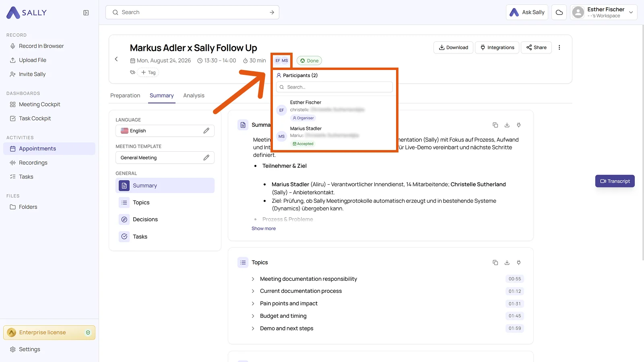Open the workspace dropdown for Esther Fischer

603,12
